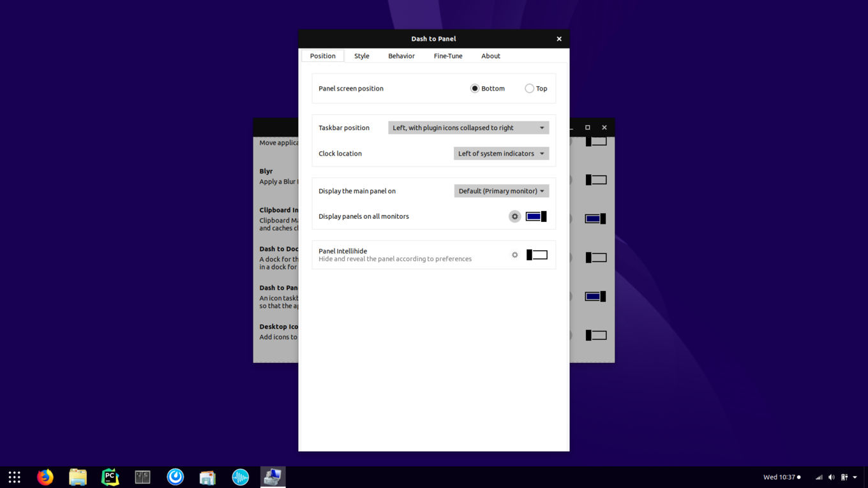Click the 'Clock location' label

340,154
